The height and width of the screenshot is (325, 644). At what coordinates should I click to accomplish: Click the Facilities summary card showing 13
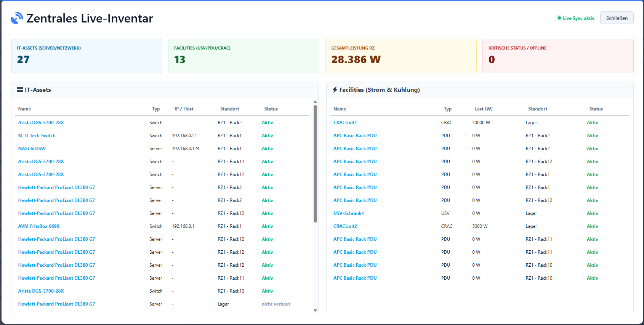tap(244, 56)
